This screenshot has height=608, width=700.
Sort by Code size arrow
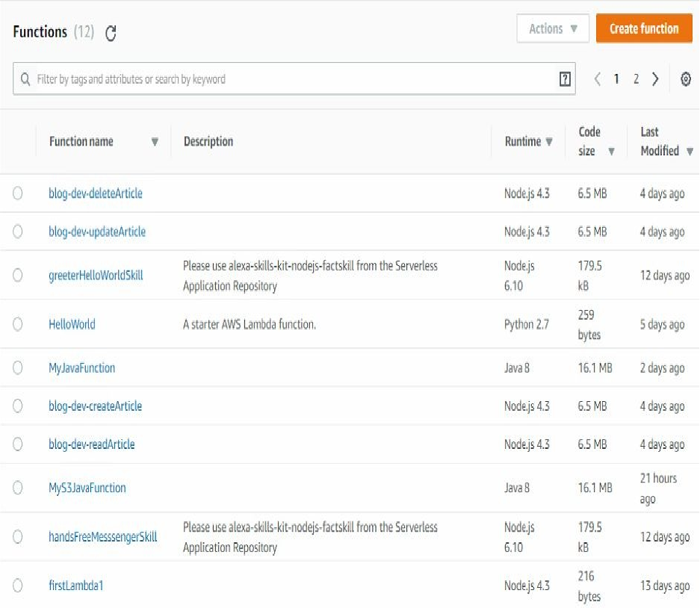click(x=611, y=152)
